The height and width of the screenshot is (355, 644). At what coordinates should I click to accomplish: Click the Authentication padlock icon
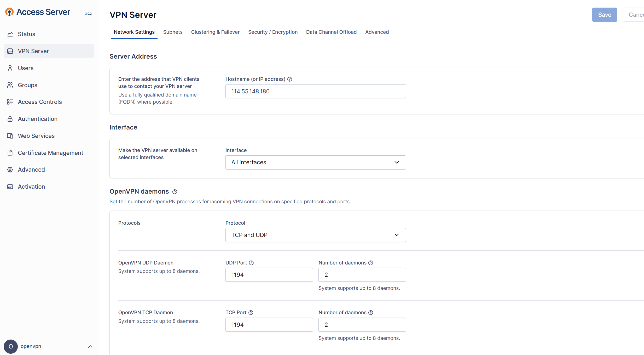pyautogui.click(x=10, y=119)
